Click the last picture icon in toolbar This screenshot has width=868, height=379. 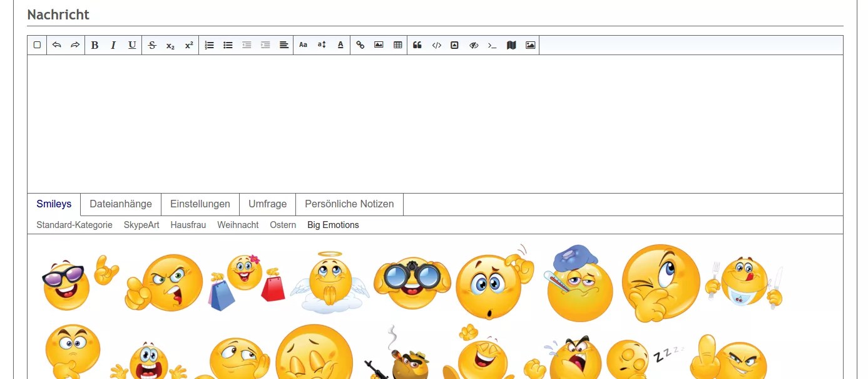pyautogui.click(x=531, y=45)
